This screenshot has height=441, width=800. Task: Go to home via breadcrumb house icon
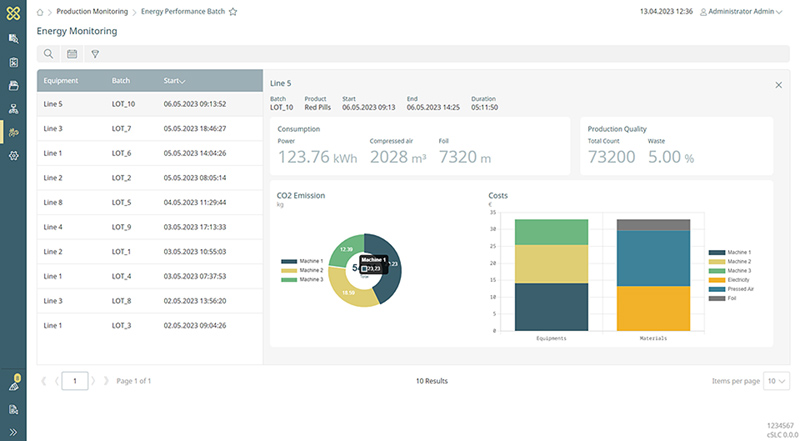(x=41, y=12)
